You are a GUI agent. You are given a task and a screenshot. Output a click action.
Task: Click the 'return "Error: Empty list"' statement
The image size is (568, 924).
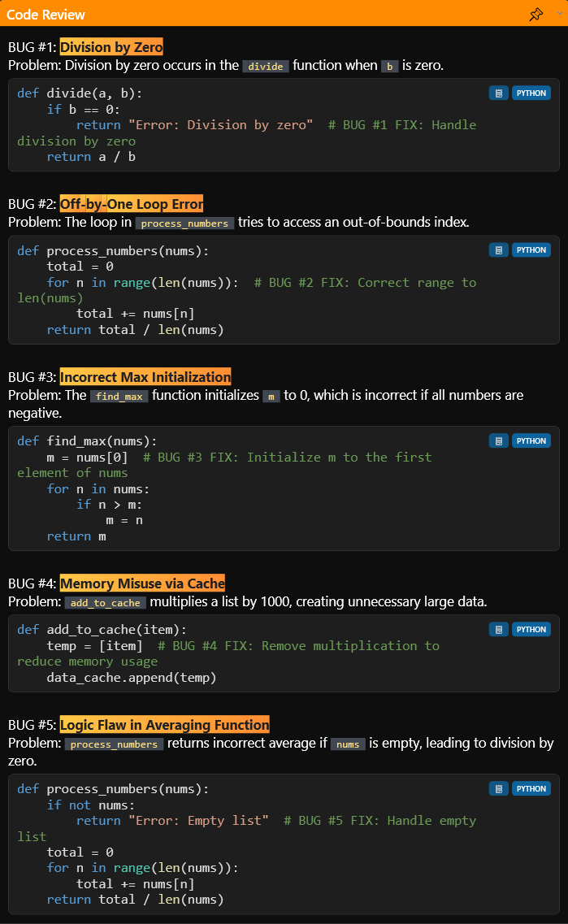(172, 820)
